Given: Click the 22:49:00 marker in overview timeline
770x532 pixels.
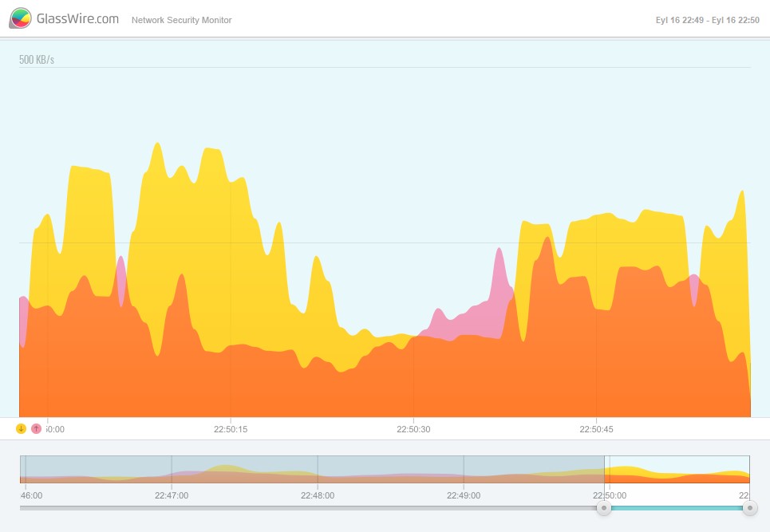Looking at the screenshot, I should click(464, 495).
